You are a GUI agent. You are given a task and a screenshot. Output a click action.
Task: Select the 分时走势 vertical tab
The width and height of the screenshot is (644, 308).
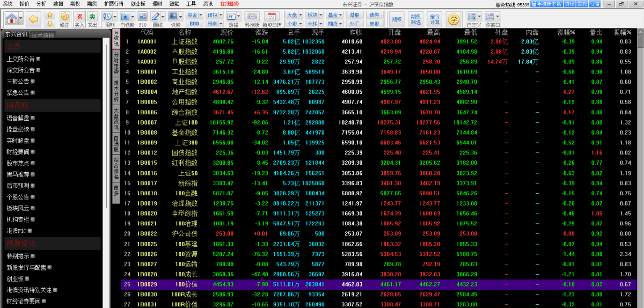[116, 64]
